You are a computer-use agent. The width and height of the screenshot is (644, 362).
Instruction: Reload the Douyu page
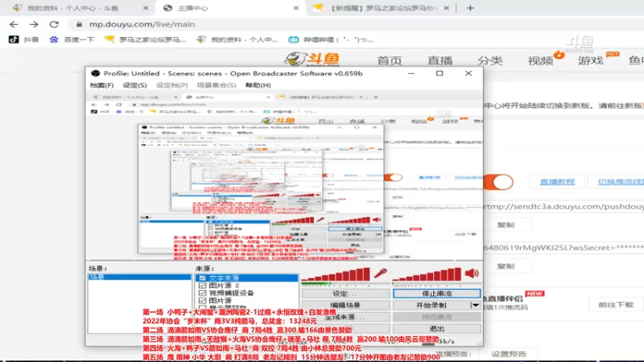click(54, 25)
